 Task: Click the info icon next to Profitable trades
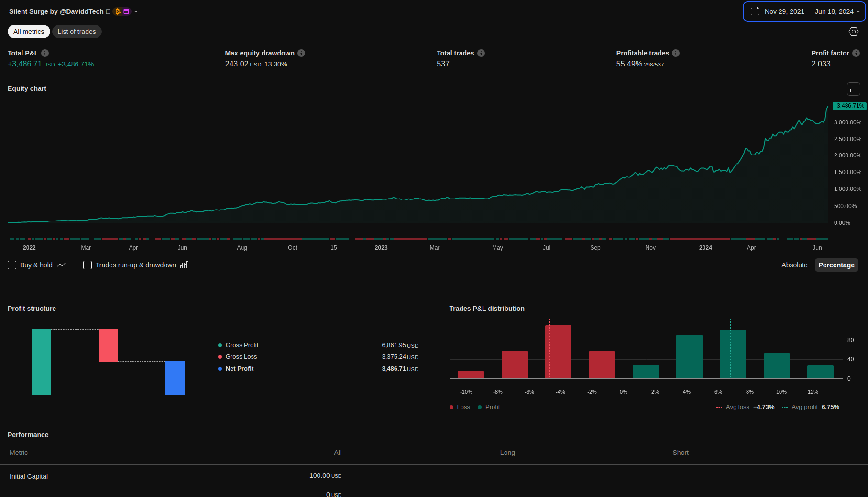(x=676, y=53)
